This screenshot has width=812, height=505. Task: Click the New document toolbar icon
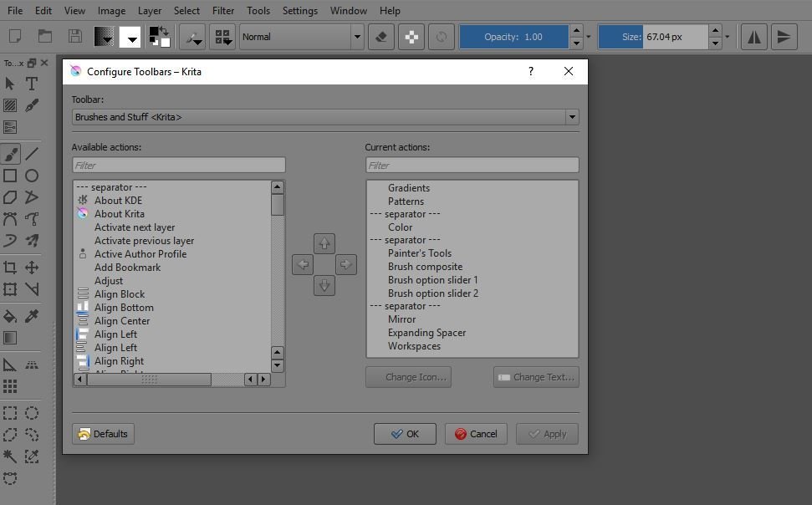point(15,37)
